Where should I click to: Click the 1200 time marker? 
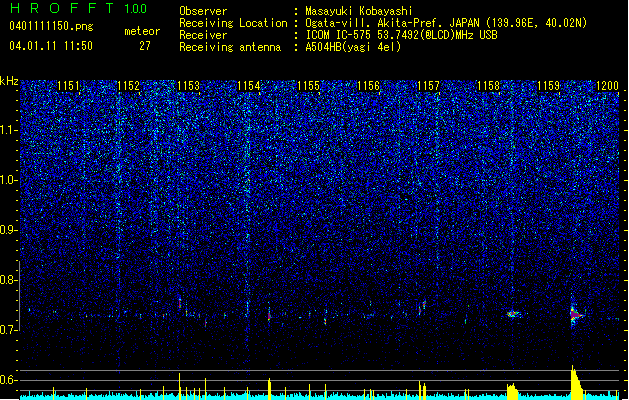(x=607, y=85)
